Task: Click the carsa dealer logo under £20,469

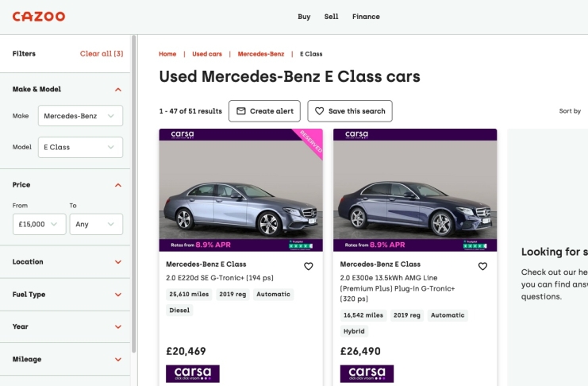Action: pyautogui.click(x=193, y=373)
